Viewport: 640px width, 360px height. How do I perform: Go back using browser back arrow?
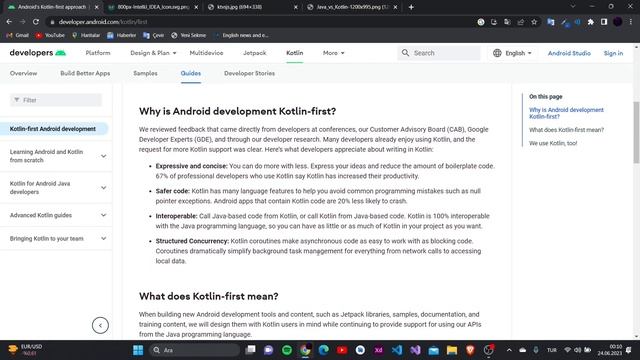(9, 22)
